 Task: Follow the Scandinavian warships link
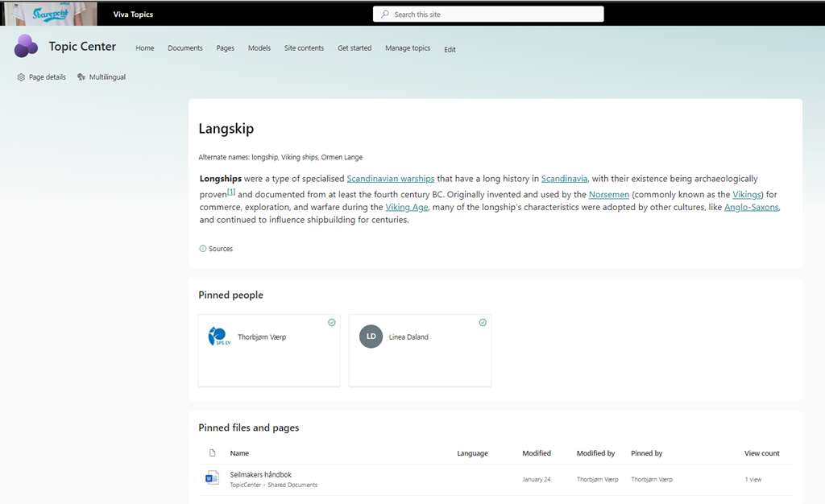tap(391, 179)
